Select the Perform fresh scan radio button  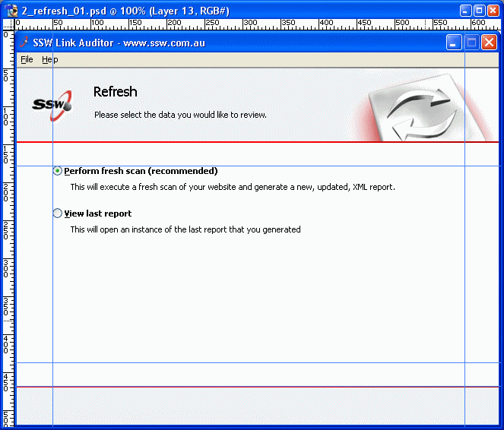point(58,171)
